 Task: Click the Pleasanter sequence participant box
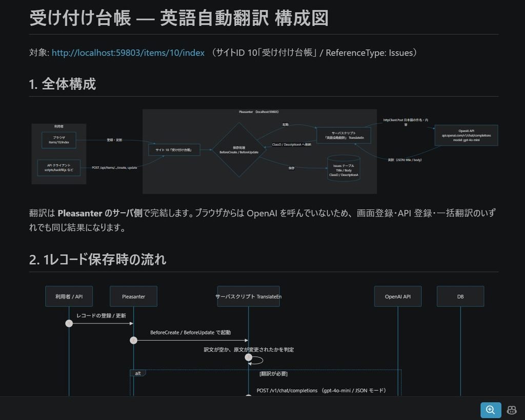(134, 296)
